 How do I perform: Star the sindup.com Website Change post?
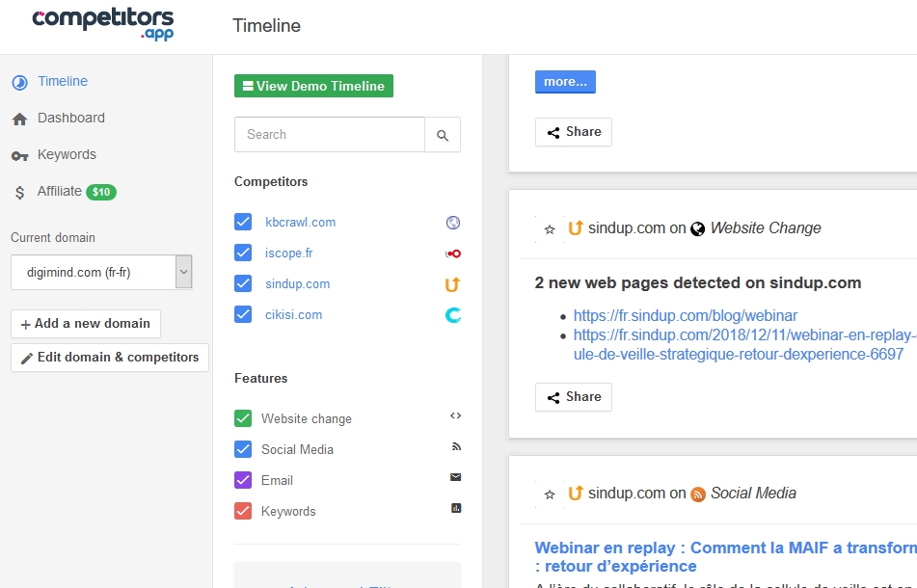coord(550,229)
